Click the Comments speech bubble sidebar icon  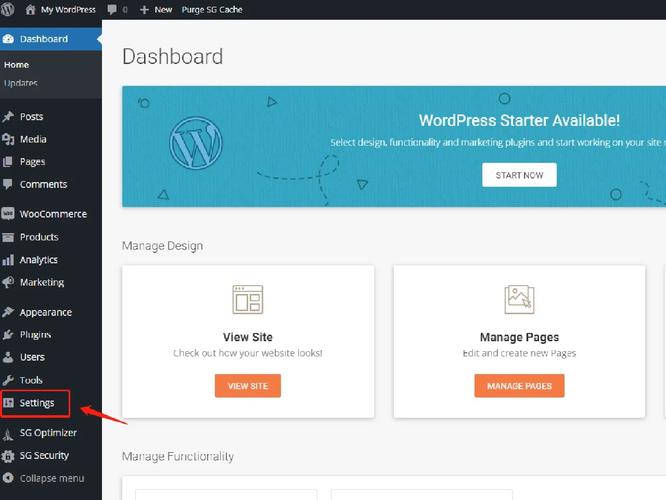click(x=7, y=184)
